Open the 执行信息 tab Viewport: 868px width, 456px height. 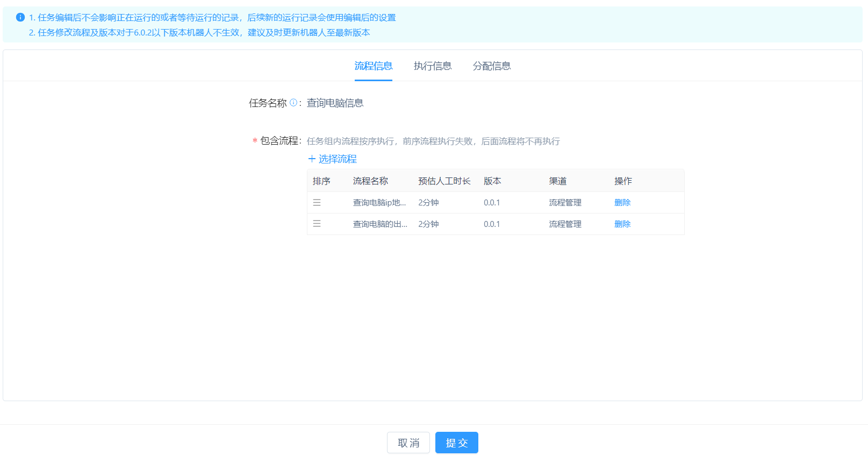click(432, 66)
